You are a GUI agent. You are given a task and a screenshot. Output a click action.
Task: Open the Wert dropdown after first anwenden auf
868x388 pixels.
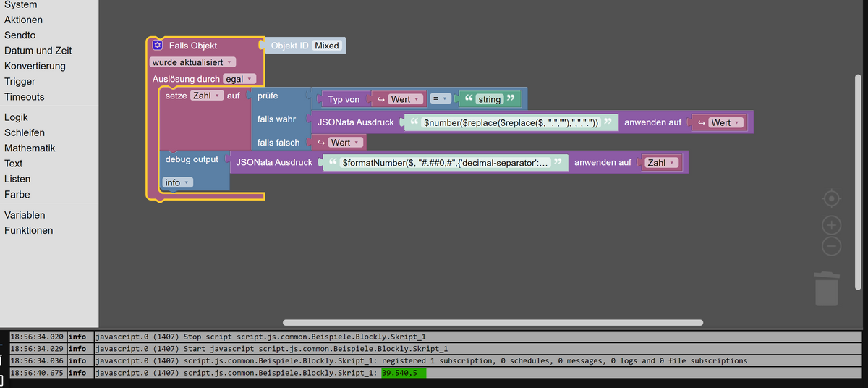click(726, 122)
